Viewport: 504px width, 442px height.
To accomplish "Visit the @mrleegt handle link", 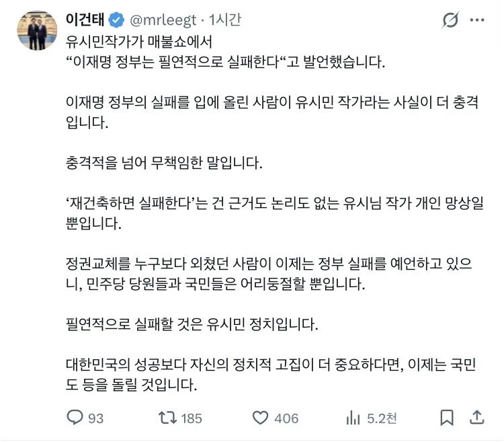I will point(163,21).
